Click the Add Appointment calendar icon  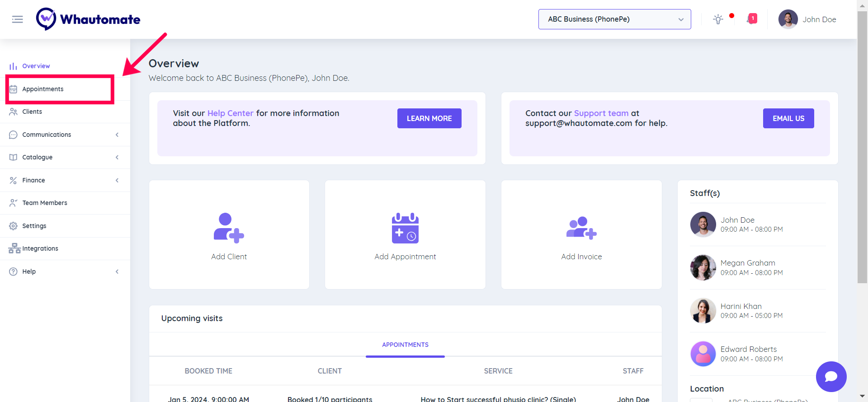(405, 228)
